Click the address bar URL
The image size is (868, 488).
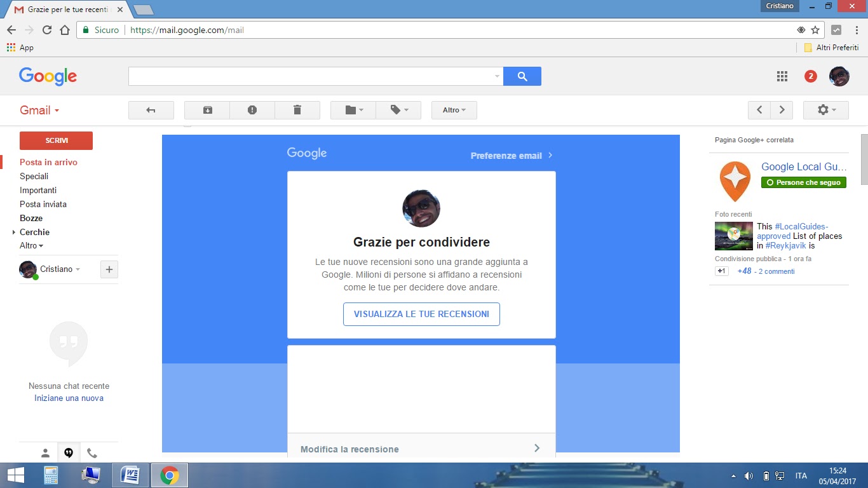click(187, 30)
